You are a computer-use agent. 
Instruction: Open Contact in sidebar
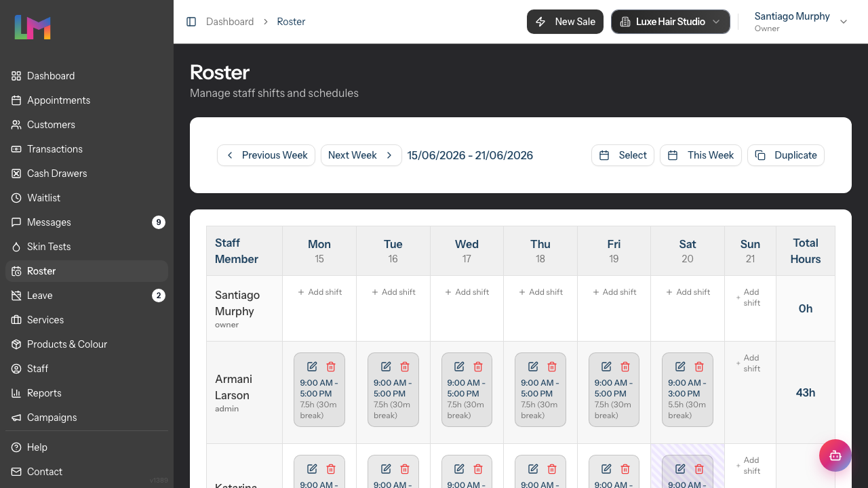click(87, 472)
